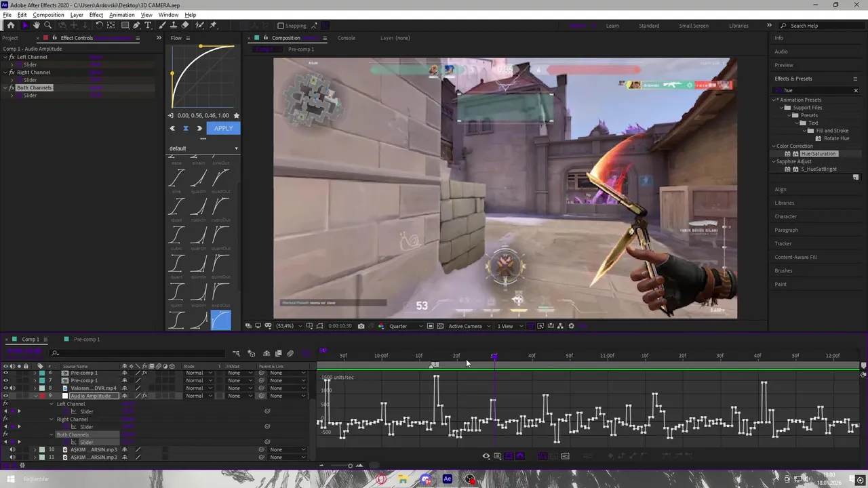Open the Composition menu

coord(48,15)
